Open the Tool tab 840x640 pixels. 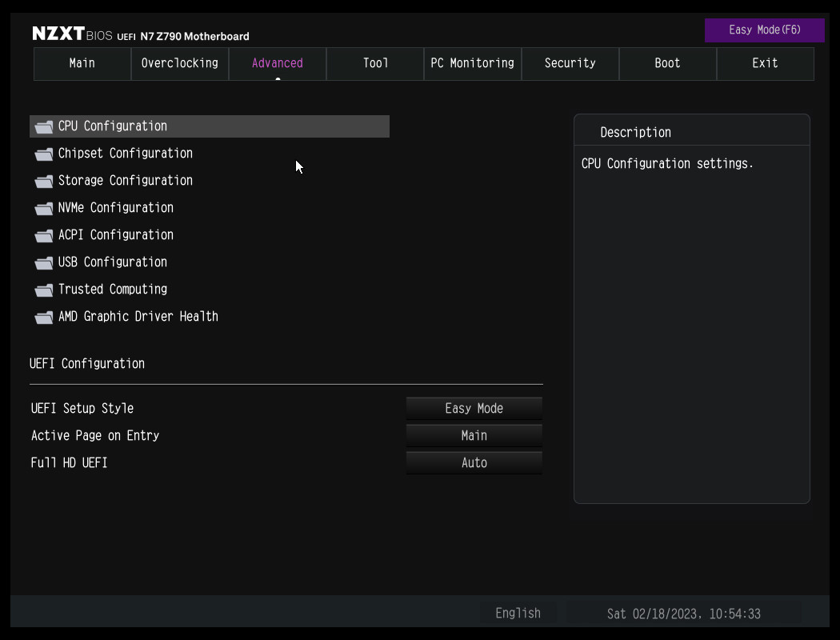(375, 63)
